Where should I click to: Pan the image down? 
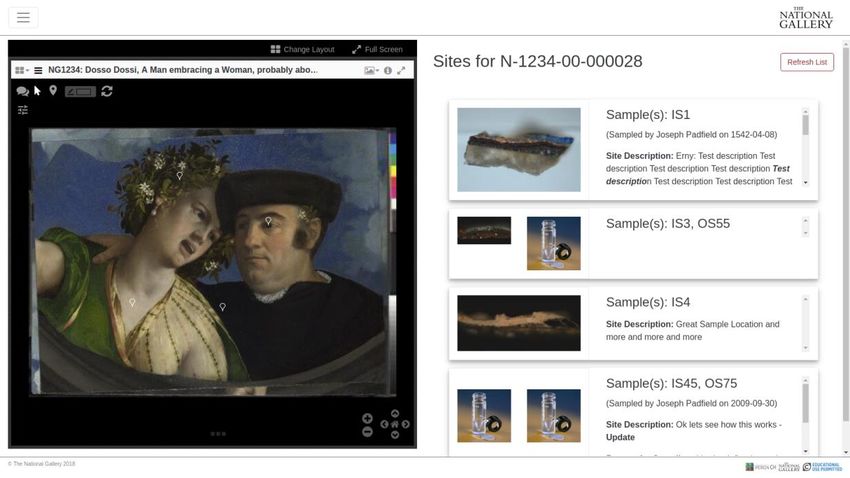395,435
